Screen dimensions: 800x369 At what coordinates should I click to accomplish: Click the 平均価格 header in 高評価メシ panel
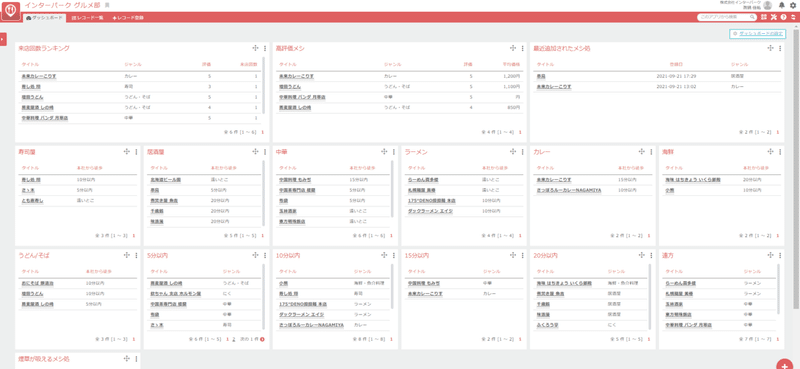coord(512,65)
